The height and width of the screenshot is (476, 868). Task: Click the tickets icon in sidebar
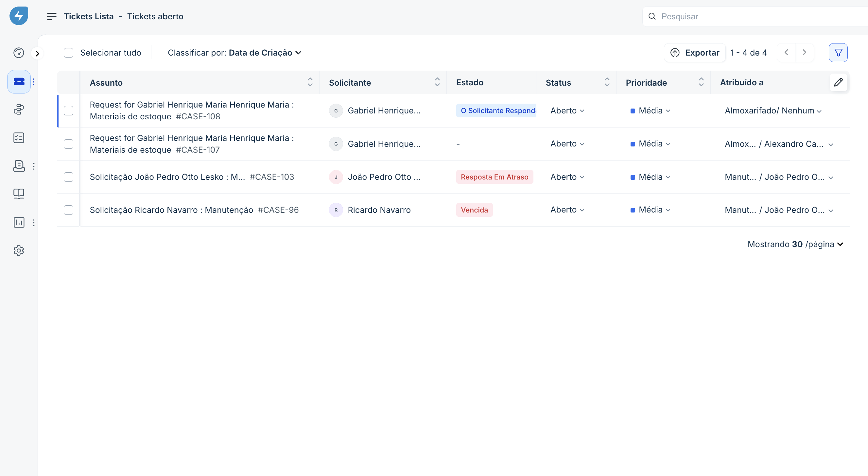[x=19, y=82]
